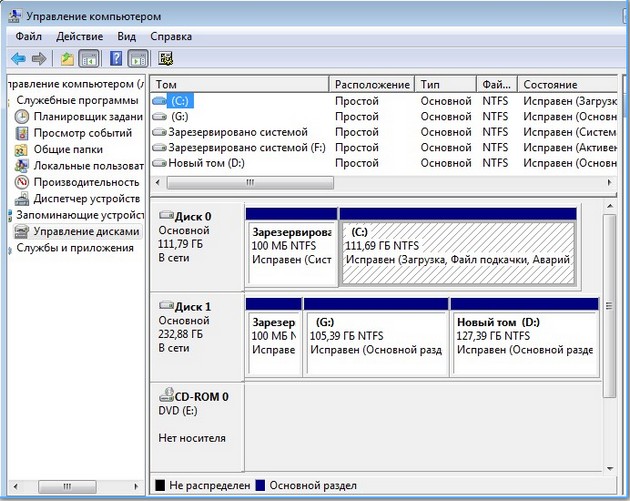
Task: Open the Действие menu
Action: [79, 36]
